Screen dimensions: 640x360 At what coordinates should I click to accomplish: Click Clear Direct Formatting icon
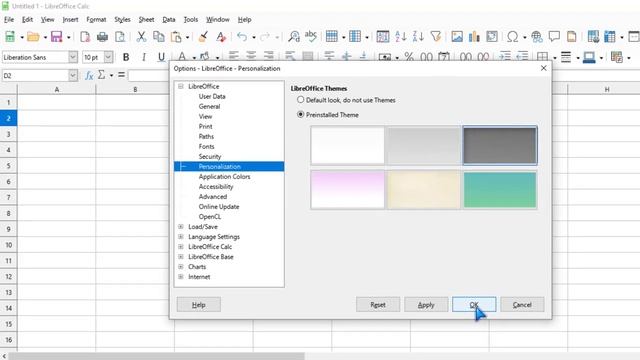pos(221,37)
